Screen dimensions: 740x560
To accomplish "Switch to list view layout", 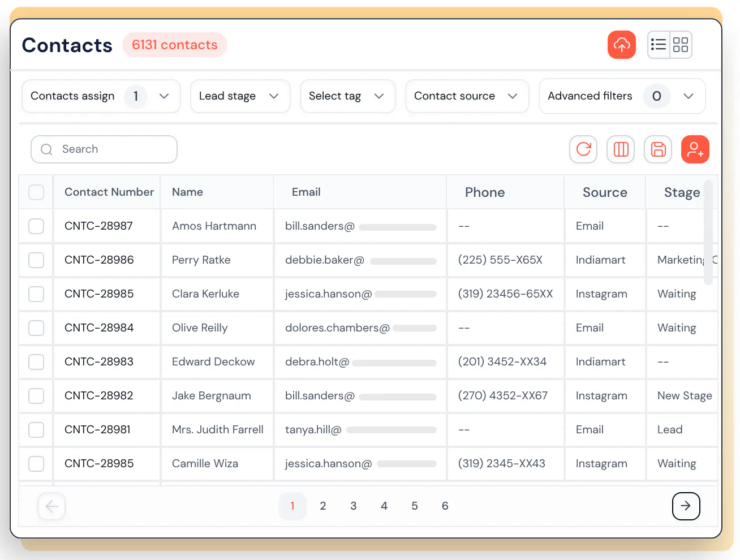I will pos(659,45).
